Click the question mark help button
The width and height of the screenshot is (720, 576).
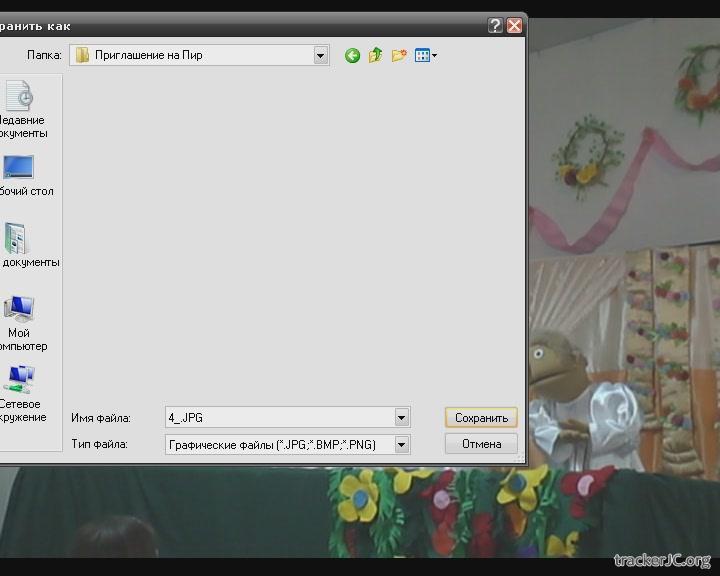click(495, 26)
